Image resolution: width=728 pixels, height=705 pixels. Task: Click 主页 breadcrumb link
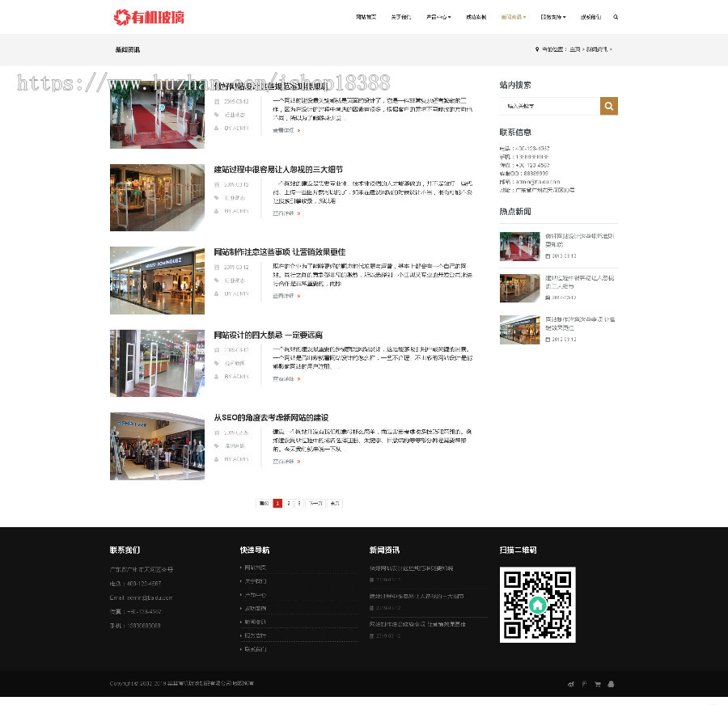point(575,49)
